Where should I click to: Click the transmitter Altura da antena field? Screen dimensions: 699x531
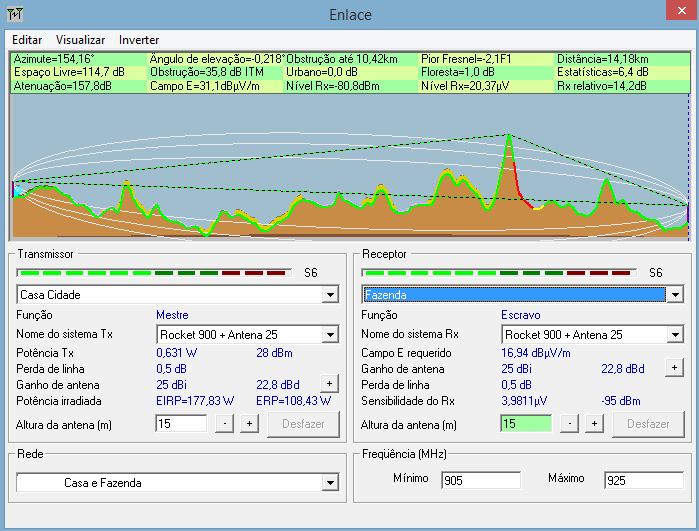point(181,424)
